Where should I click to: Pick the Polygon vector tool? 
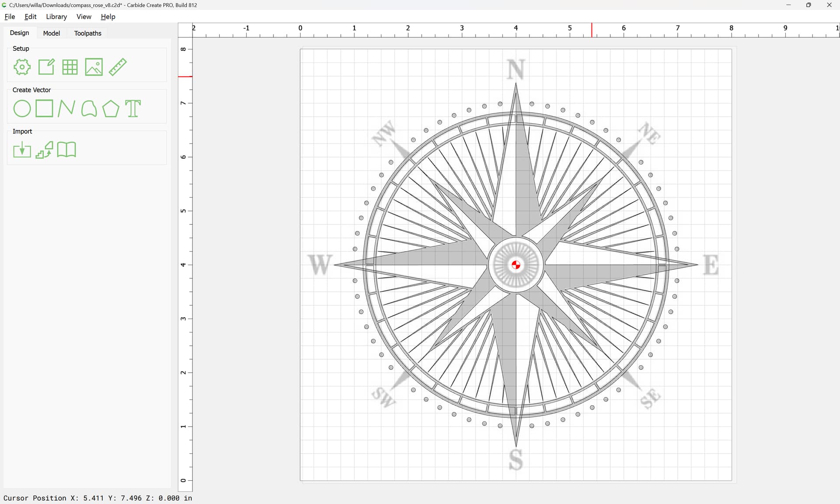point(111,108)
